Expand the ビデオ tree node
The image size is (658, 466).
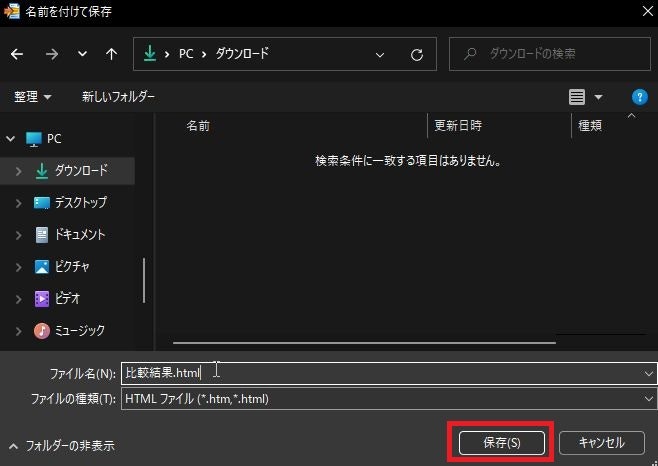pyautogui.click(x=18, y=299)
